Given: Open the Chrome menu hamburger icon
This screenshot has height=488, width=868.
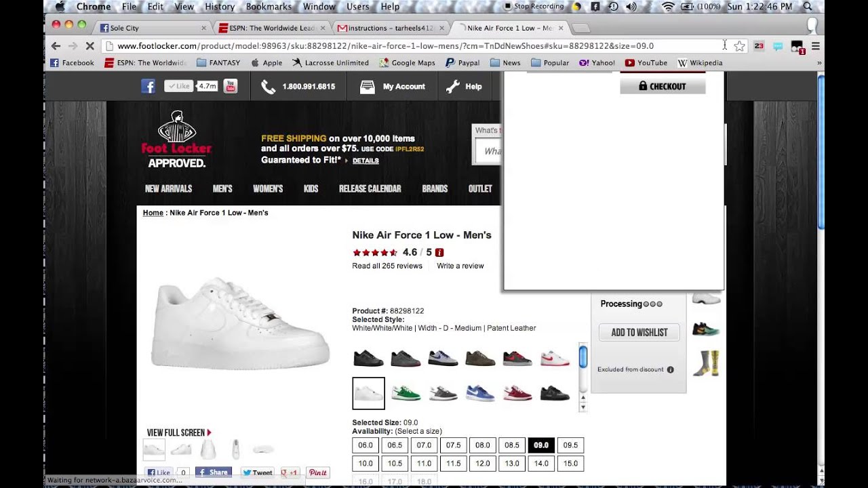Looking at the screenshot, I should pos(816,46).
